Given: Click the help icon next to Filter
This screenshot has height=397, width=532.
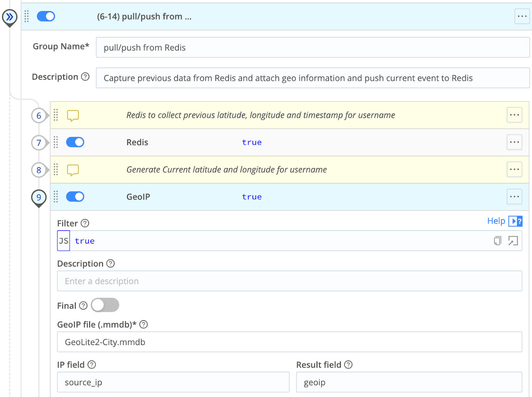Looking at the screenshot, I should [85, 223].
